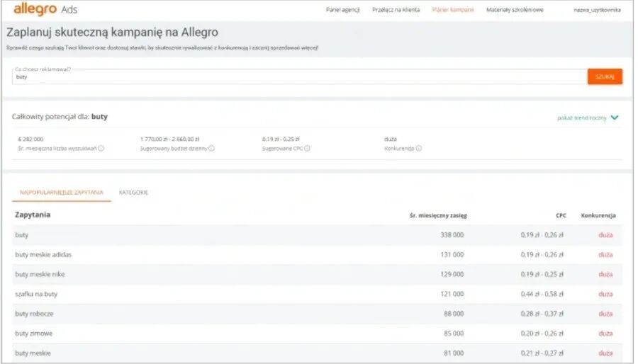Open nazwa_uzytkownika account menu
This screenshot has width=638, height=364.
click(597, 10)
